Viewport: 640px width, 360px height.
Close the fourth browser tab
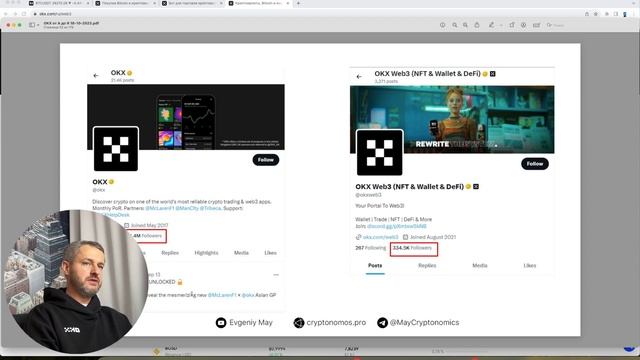click(x=288, y=3)
